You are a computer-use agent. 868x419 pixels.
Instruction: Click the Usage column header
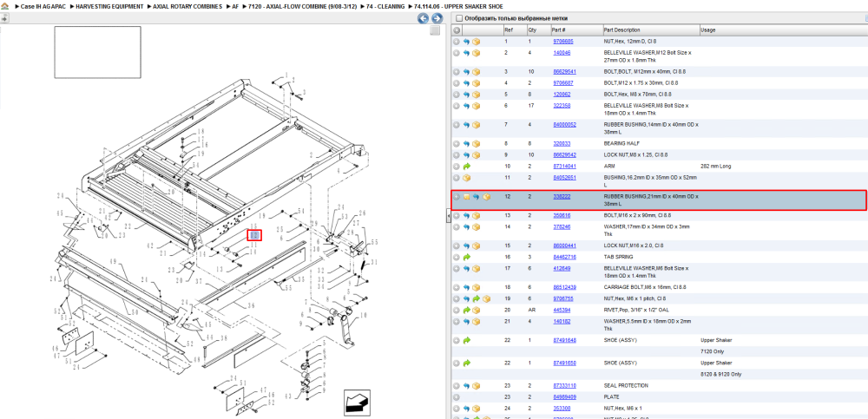point(782,30)
